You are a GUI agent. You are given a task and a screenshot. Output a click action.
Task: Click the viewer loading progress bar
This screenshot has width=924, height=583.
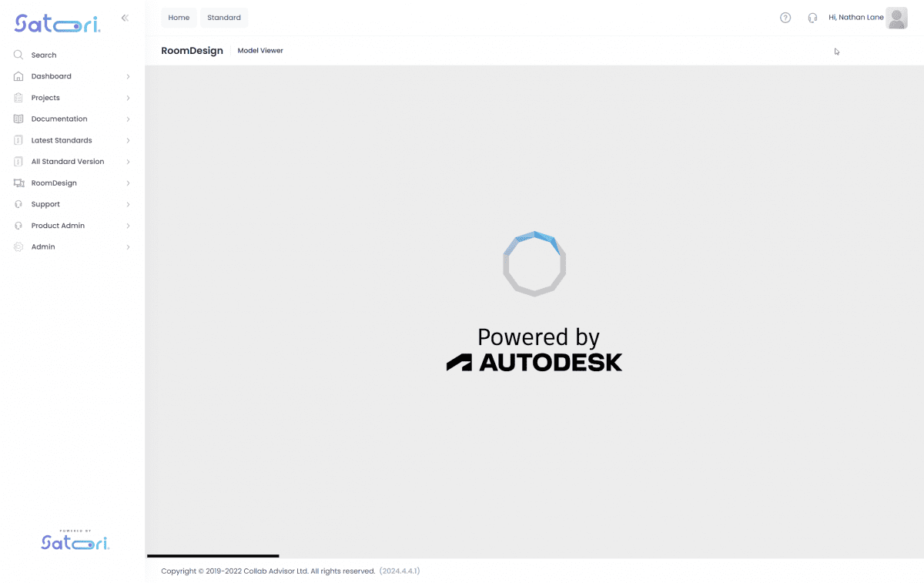click(213, 555)
